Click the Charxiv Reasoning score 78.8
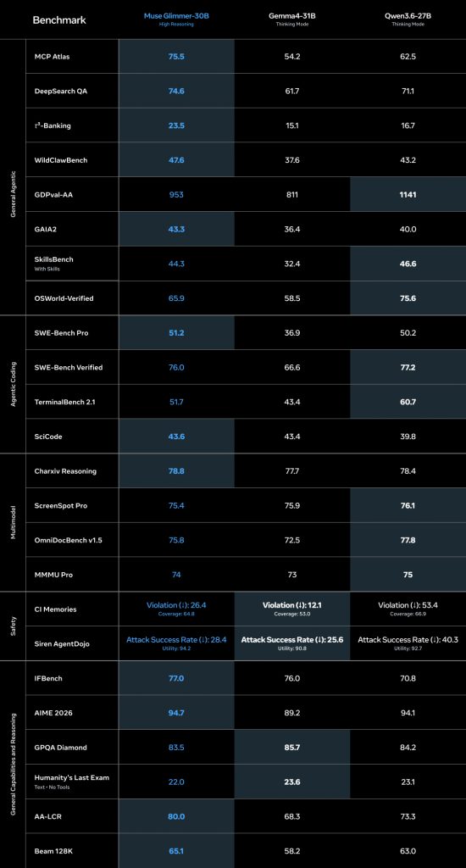 tap(176, 471)
